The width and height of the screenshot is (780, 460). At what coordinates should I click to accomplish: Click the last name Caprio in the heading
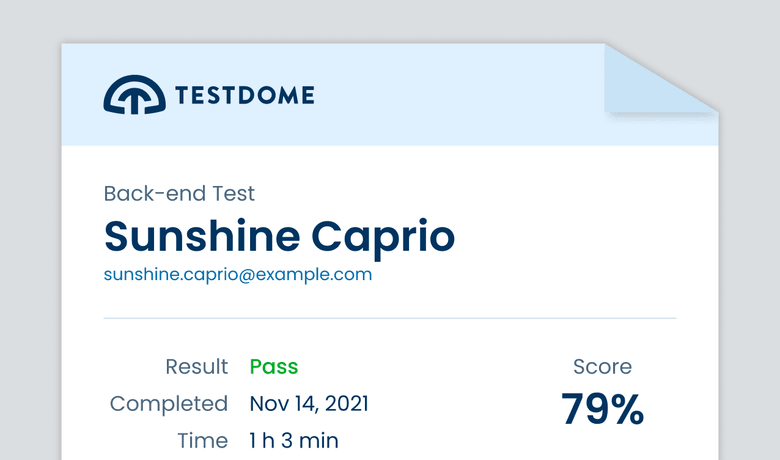click(x=382, y=236)
